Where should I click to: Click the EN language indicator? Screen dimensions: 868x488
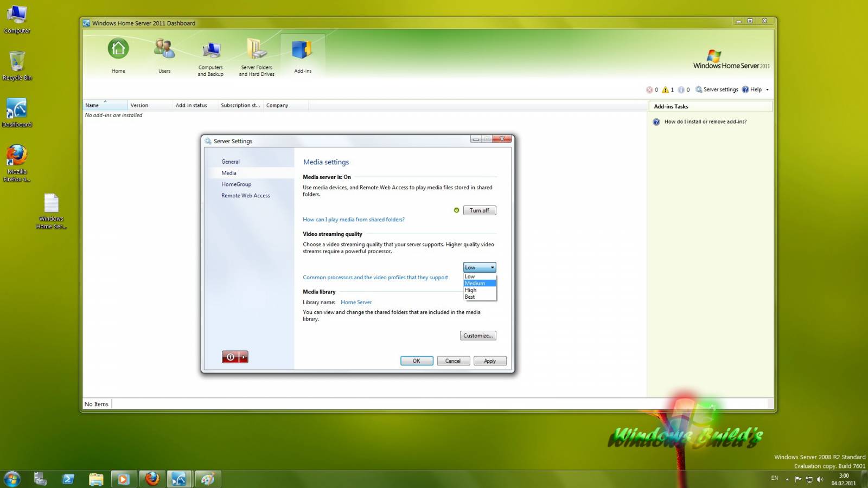(x=775, y=478)
